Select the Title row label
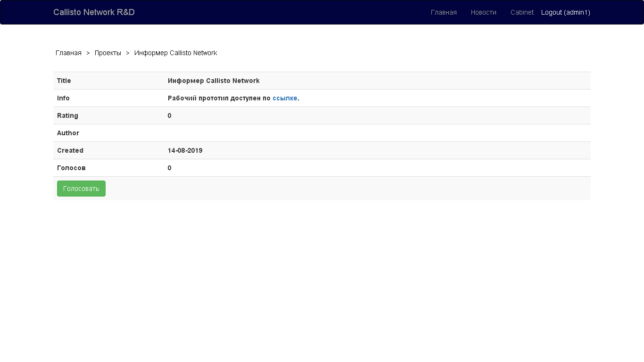This screenshot has height=362, width=644. 64,81
